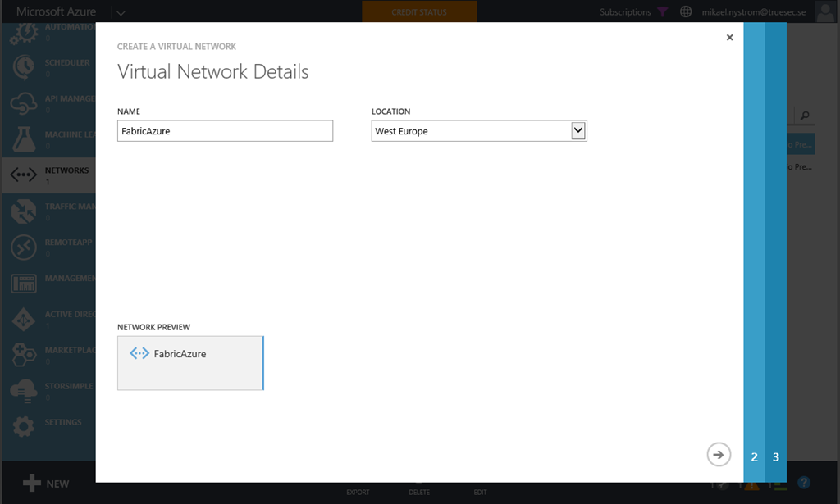Click the NEW button

click(47, 484)
